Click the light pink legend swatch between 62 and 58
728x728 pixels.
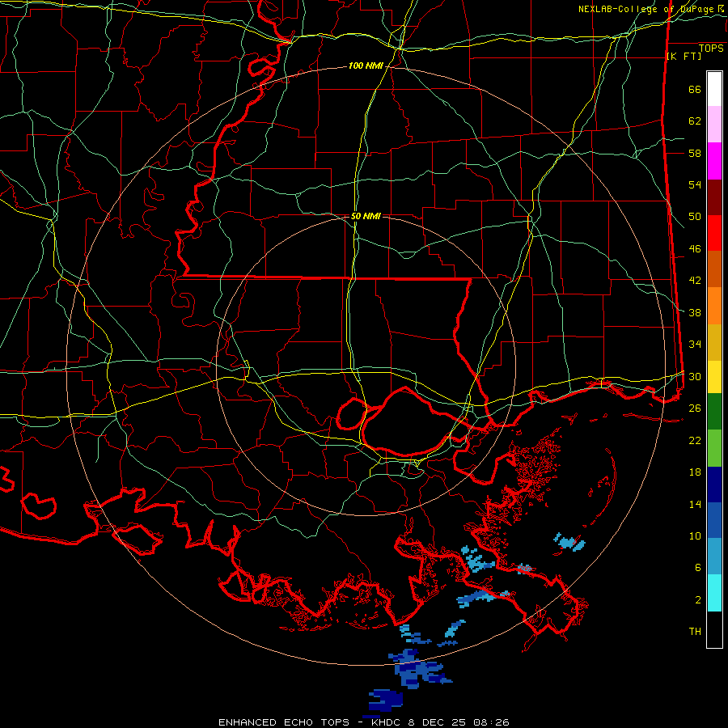tap(714, 125)
